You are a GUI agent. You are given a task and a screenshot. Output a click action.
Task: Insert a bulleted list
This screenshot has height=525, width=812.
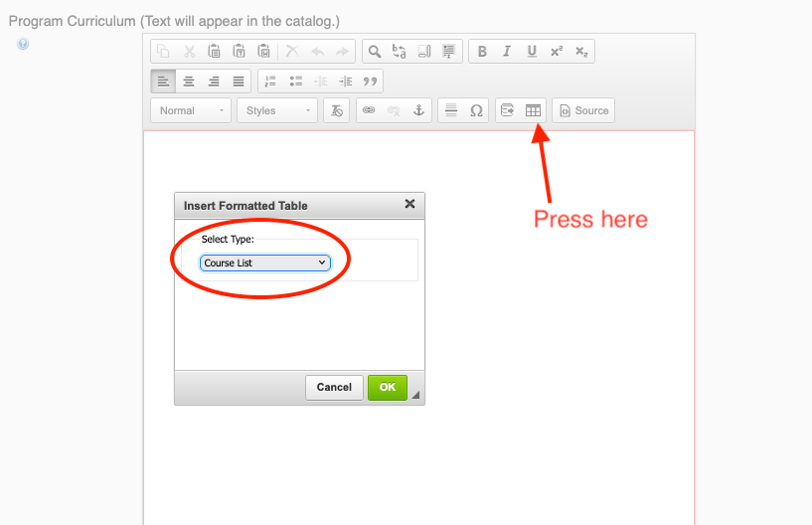[x=296, y=82]
